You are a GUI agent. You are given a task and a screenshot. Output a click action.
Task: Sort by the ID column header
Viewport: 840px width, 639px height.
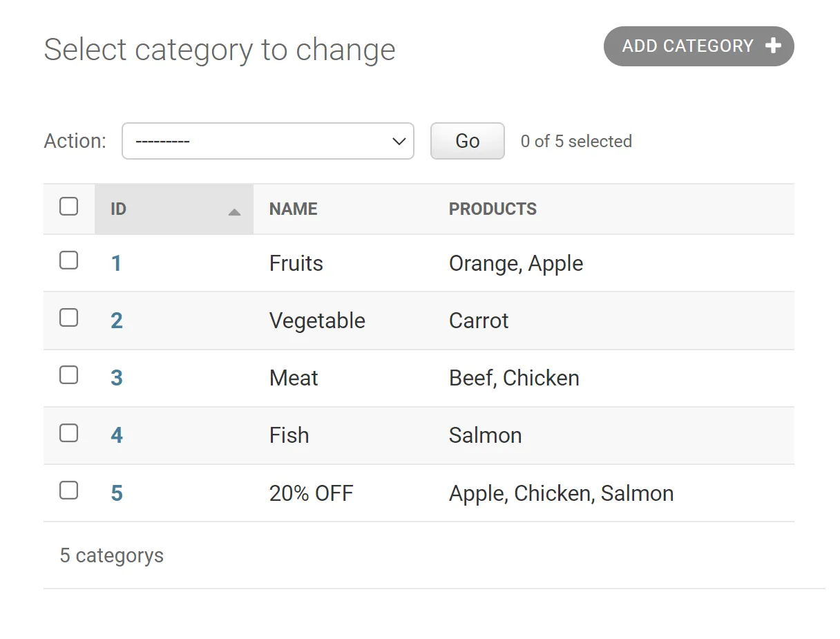119,209
